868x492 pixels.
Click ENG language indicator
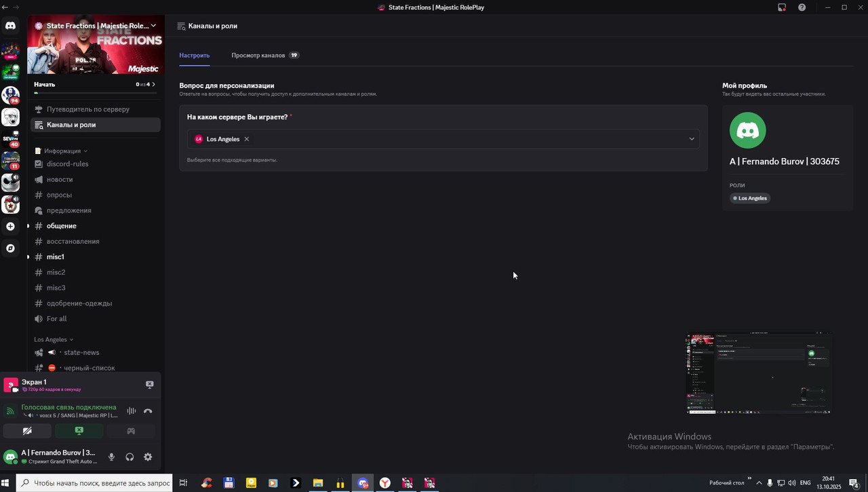pos(805,483)
